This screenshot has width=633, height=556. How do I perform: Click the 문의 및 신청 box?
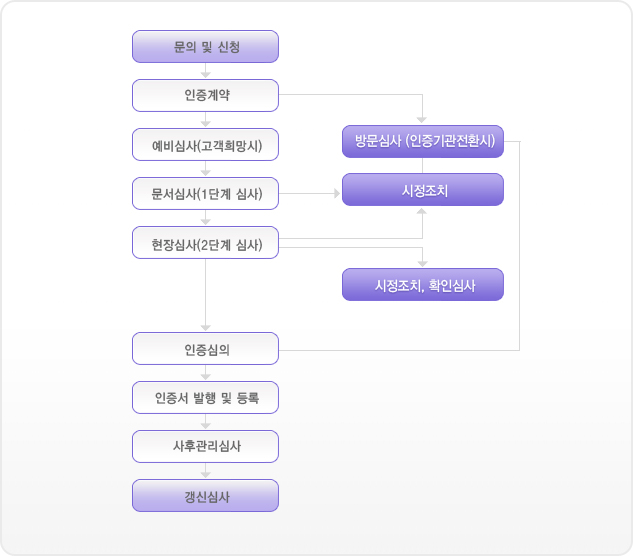[x=205, y=46]
